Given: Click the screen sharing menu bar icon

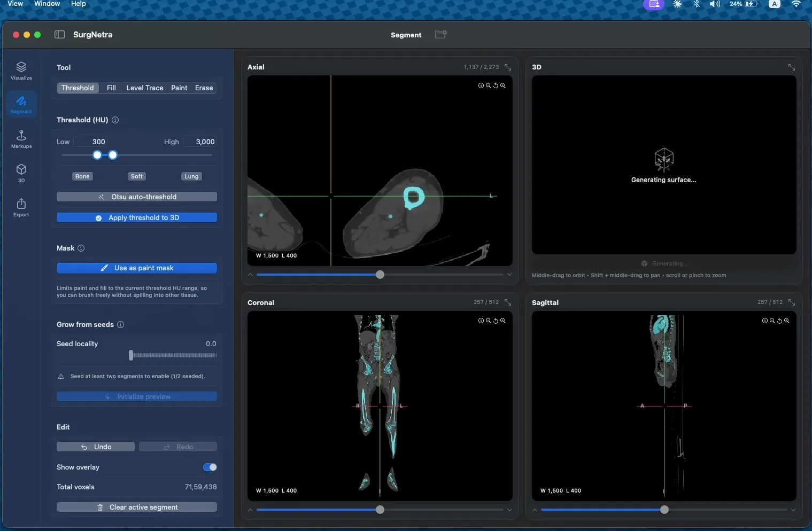Looking at the screenshot, I should (x=654, y=4).
